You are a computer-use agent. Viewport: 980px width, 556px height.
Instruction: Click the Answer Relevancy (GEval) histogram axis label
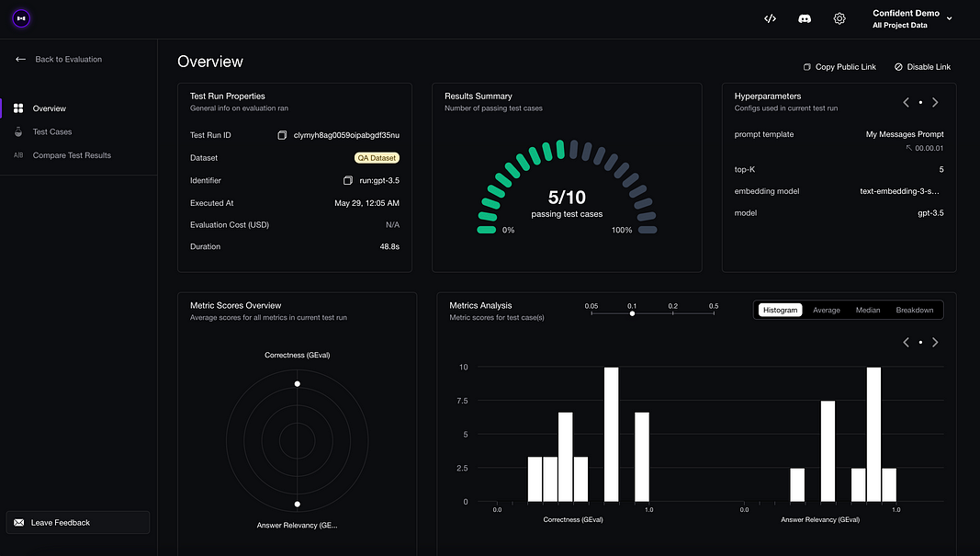click(820, 520)
